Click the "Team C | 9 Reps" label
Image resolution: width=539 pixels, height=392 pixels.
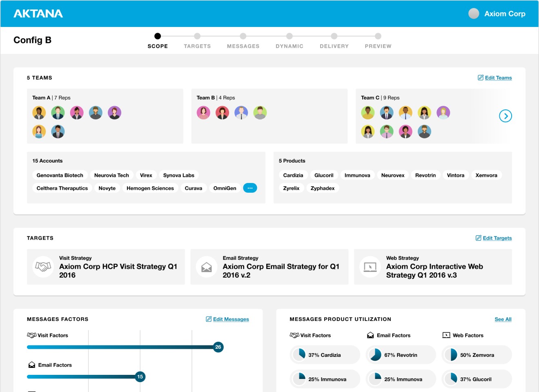380,98
